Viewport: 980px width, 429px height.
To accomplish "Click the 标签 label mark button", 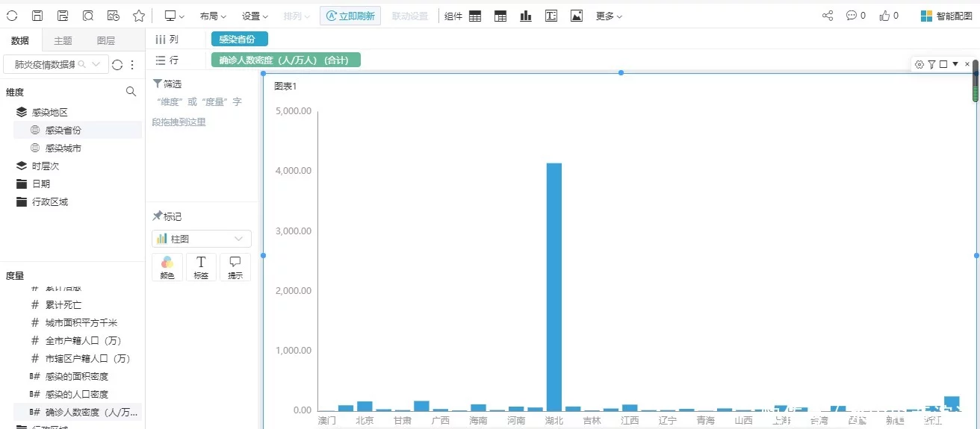I will [201, 267].
